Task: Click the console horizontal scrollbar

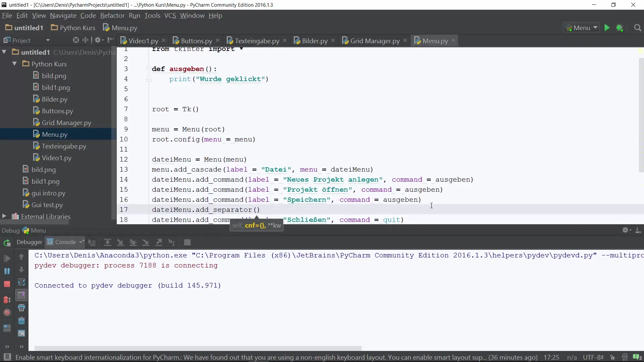Action: [x=198, y=348]
